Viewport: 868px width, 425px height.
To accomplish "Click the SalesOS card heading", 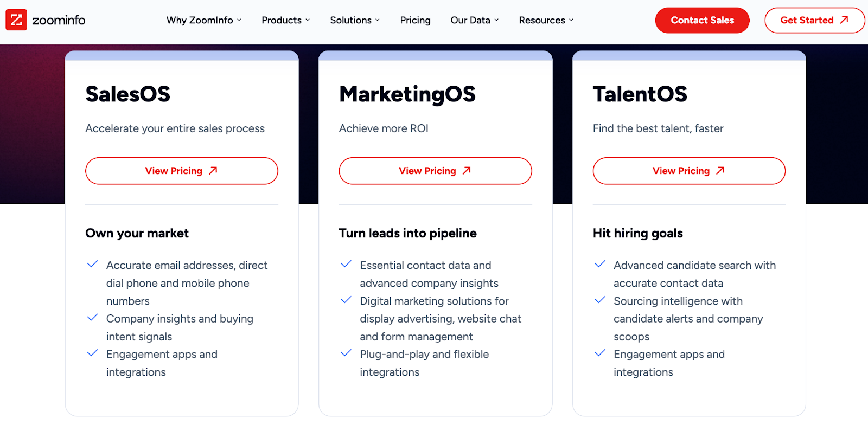I will tap(128, 94).
